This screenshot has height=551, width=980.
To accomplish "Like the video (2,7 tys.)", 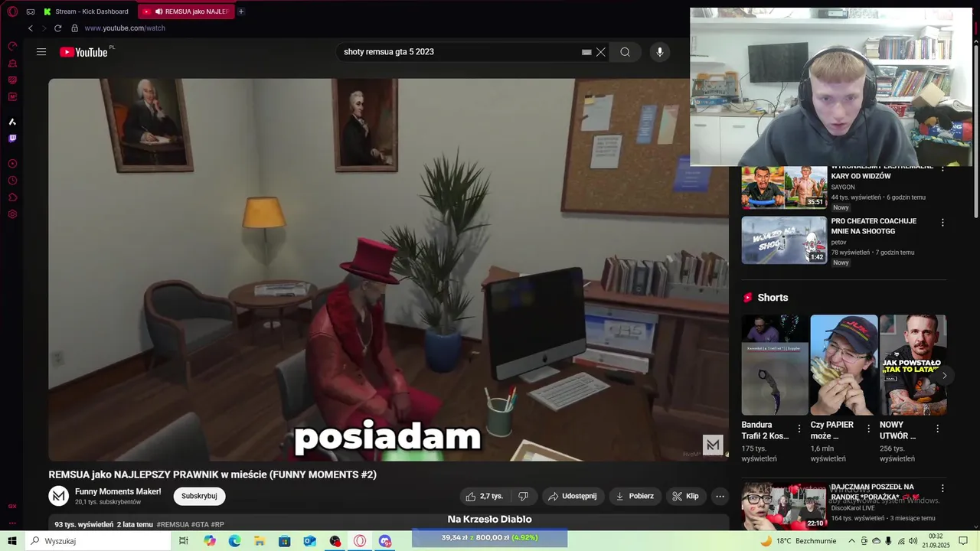I will pos(485,496).
